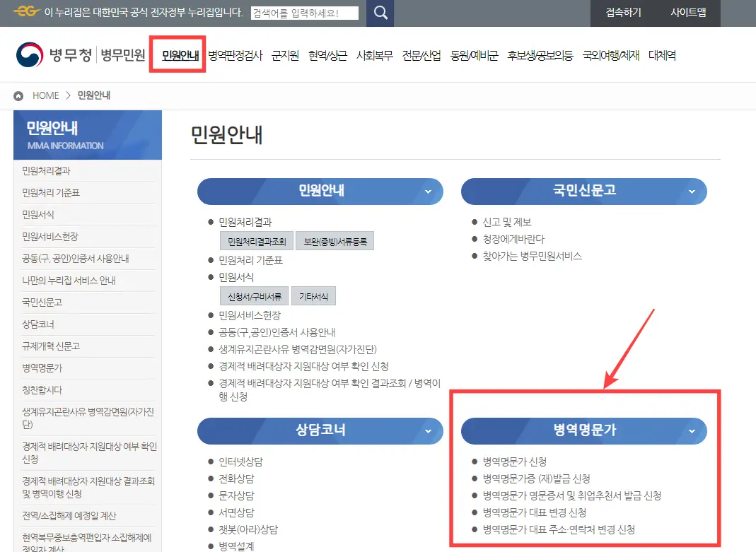This screenshot has height=552, width=756.
Task: Click the 병무청 taegeuk logo emblem
Action: [28, 53]
